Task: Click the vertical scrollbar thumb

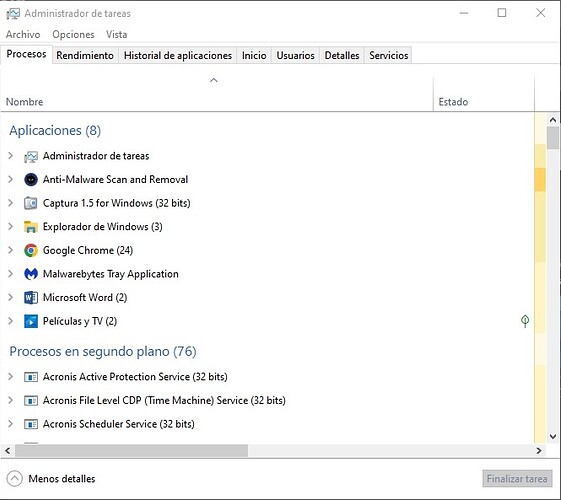Action: (553, 138)
